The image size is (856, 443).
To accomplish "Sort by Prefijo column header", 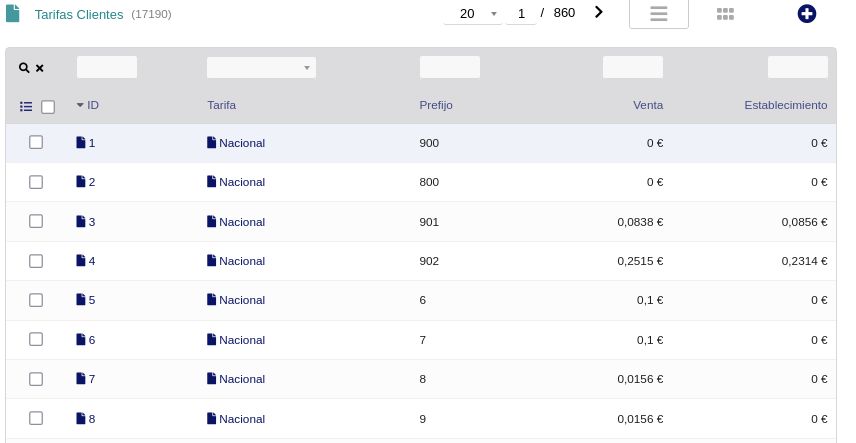I will click(x=436, y=105).
